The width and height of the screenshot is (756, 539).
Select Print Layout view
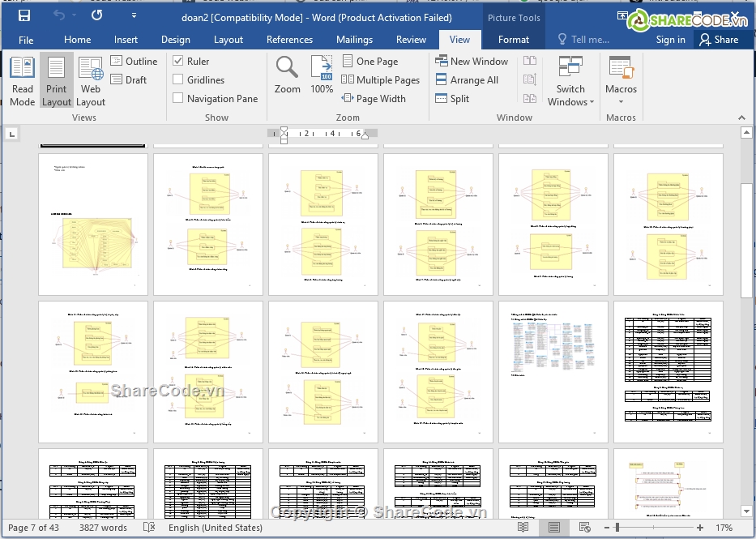57,80
